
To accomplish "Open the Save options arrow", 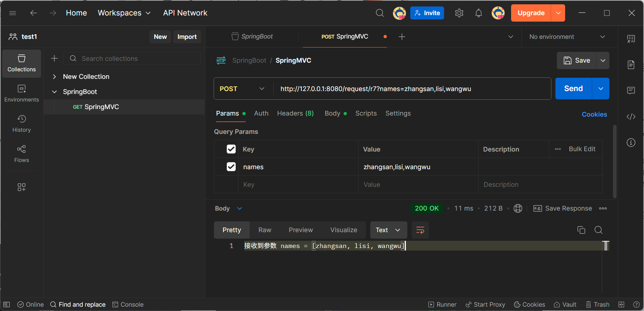I will pyautogui.click(x=603, y=60).
